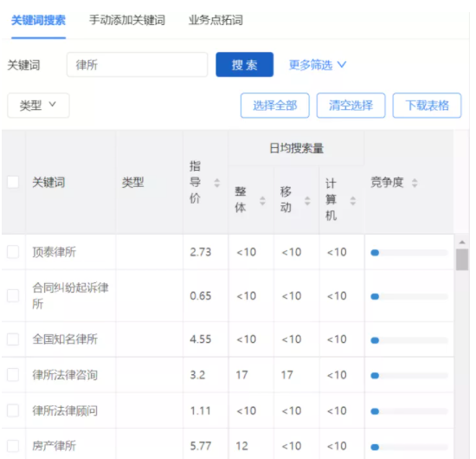Click guide price 0.65
476x459 pixels.
(x=201, y=295)
